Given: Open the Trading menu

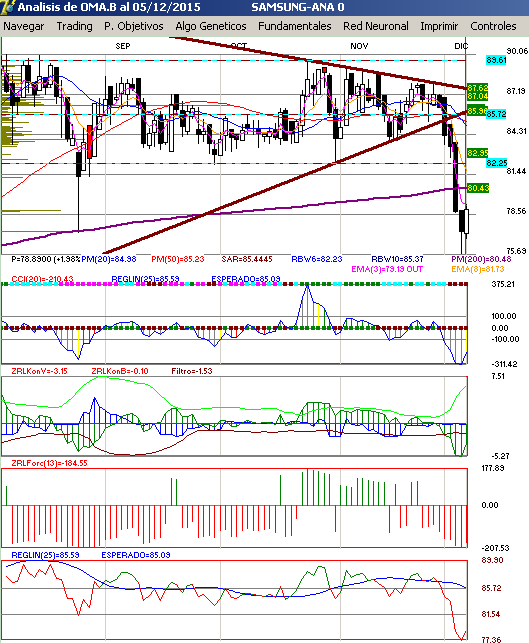Looking at the screenshot, I should [x=74, y=26].
